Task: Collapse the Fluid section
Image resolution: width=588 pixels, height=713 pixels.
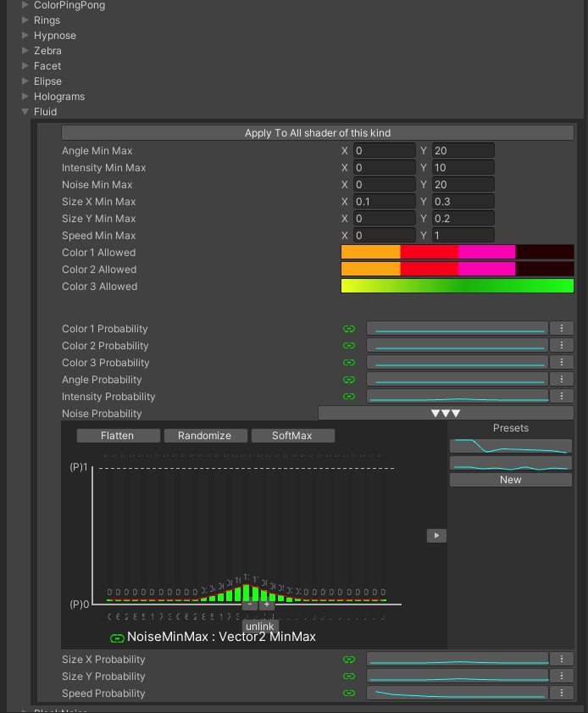Action: 25,112
